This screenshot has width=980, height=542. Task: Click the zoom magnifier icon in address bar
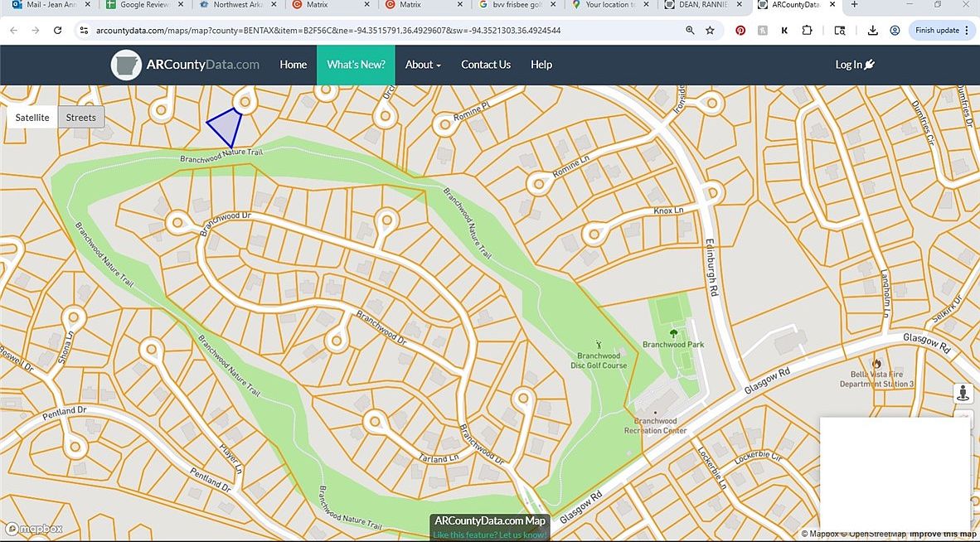pos(690,31)
